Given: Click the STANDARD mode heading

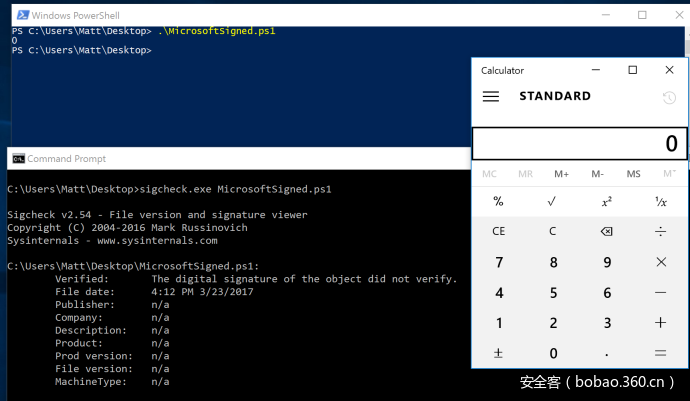Looking at the screenshot, I should pyautogui.click(x=555, y=96).
